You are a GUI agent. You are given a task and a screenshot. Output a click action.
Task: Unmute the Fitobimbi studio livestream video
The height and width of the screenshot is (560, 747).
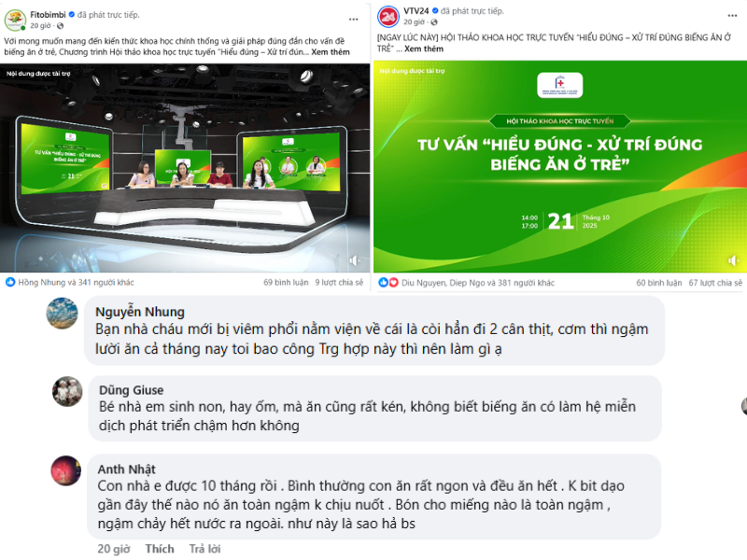[x=355, y=260]
